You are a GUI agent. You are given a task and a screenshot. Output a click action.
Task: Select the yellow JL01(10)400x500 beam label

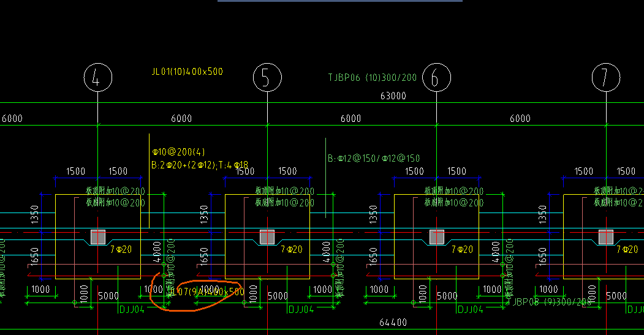tap(188, 72)
